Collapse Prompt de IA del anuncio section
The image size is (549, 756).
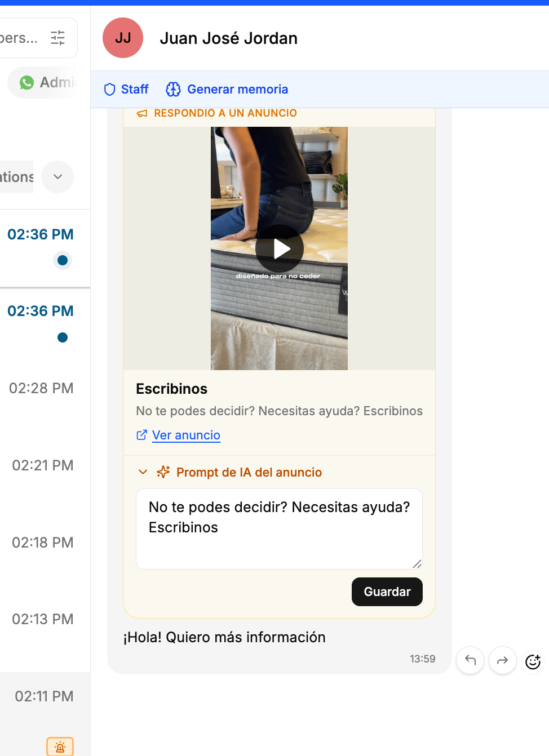pyautogui.click(x=143, y=472)
